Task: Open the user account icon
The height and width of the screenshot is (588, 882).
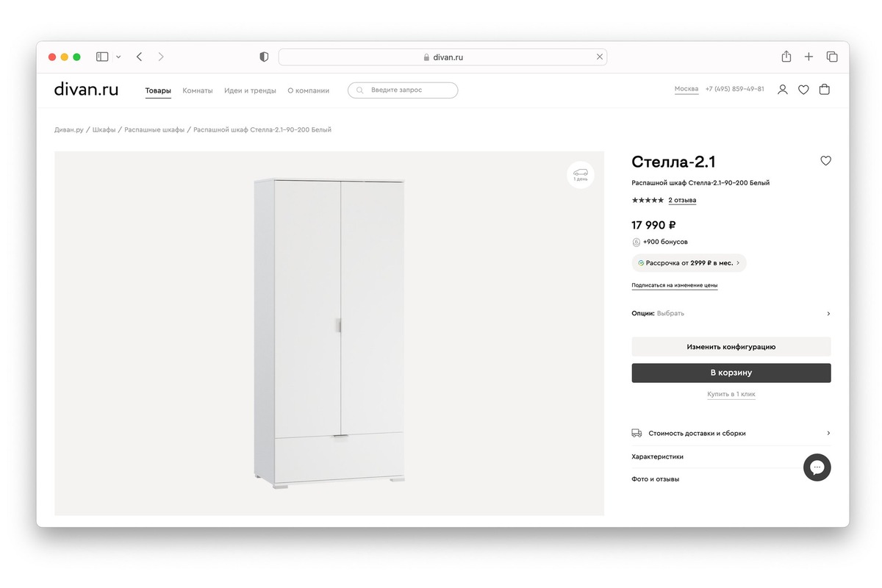Action: 783,90
